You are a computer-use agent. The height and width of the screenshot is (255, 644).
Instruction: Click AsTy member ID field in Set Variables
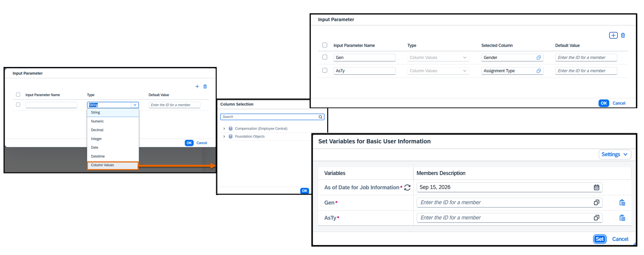[x=509, y=218]
